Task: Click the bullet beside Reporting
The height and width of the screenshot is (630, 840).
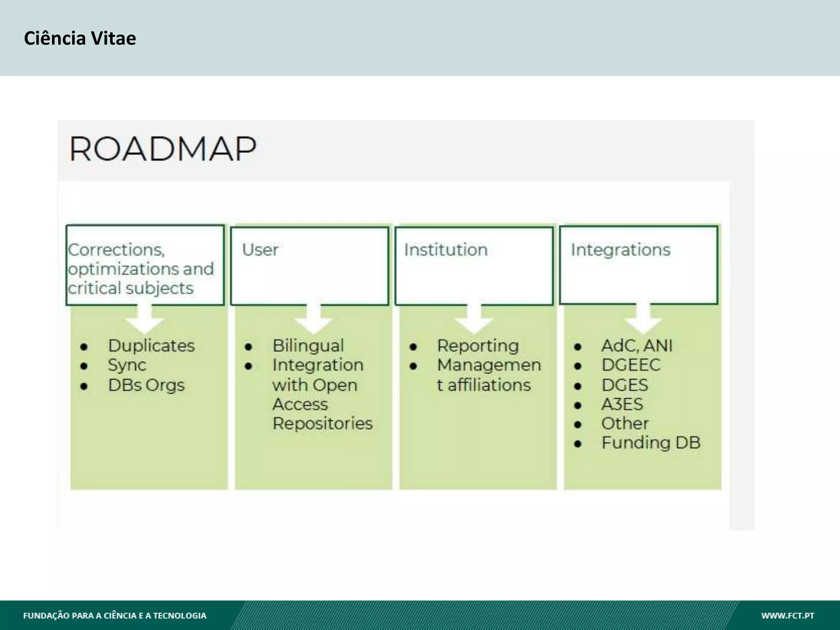Action: [413, 347]
